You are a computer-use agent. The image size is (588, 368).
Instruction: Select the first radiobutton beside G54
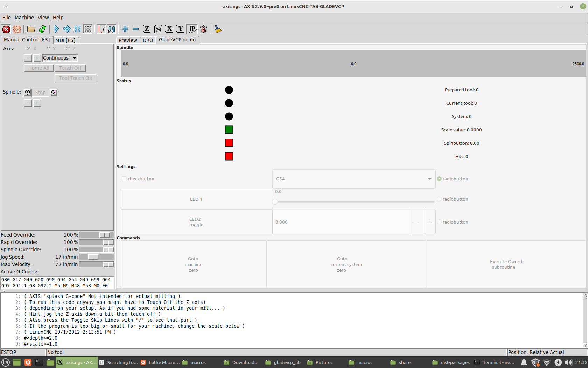coord(439,179)
